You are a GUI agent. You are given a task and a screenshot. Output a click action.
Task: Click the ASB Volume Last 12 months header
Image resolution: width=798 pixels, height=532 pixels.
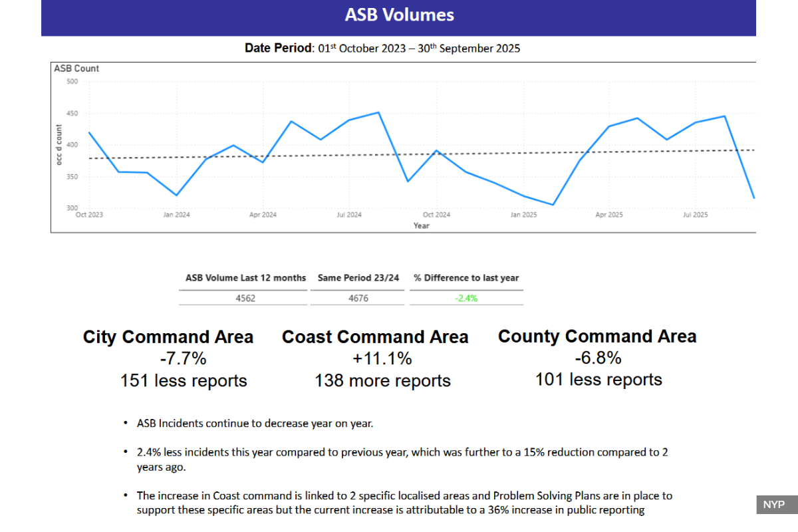tap(245, 278)
